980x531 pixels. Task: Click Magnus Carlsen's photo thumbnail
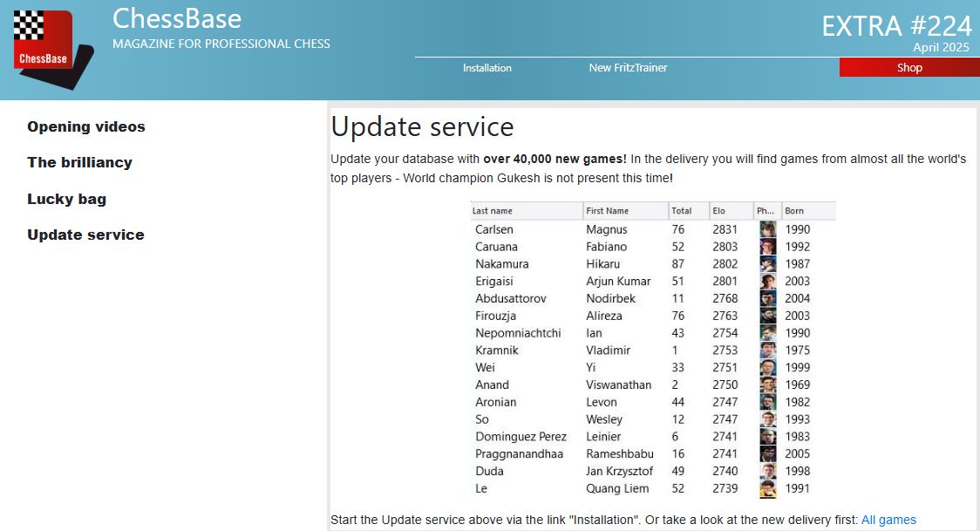point(767,229)
